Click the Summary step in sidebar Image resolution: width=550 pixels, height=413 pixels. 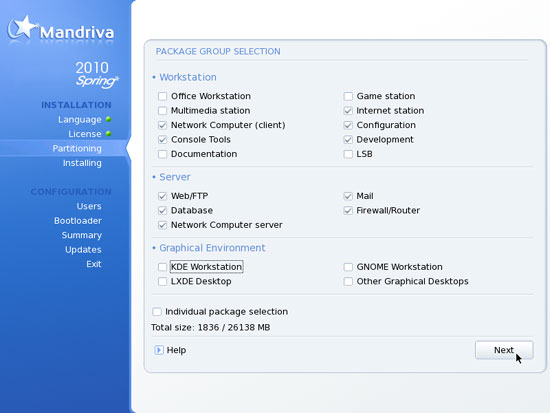tap(82, 235)
